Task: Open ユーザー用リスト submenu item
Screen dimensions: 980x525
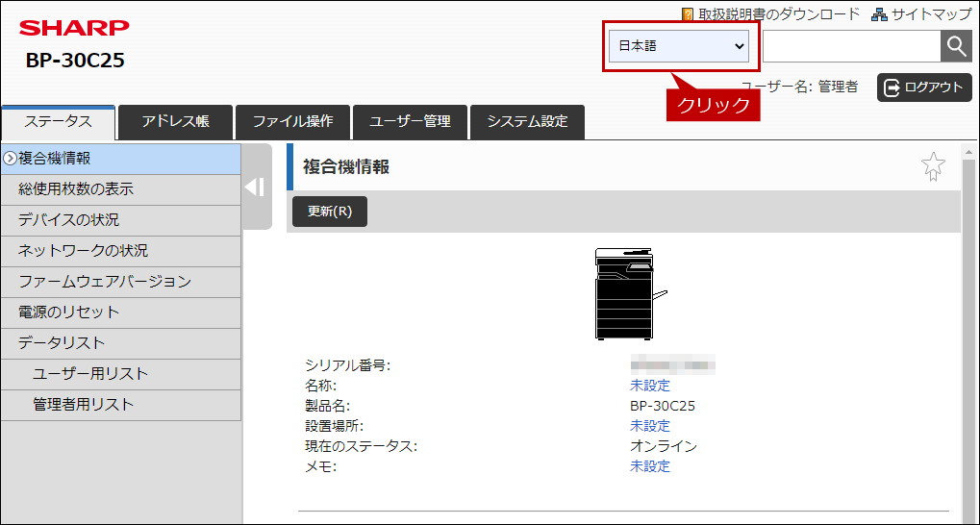Action: pyautogui.click(x=120, y=374)
